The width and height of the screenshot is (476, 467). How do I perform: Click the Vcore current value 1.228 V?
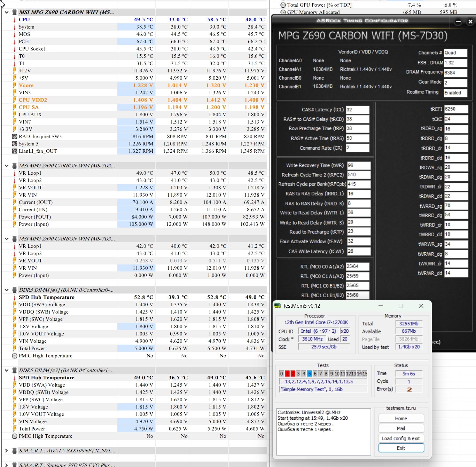coord(143,85)
